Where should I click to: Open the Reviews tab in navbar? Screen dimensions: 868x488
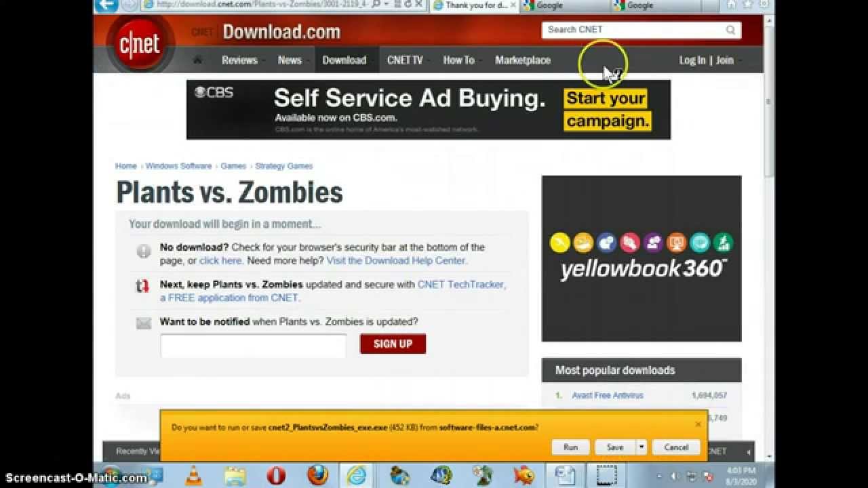coord(239,60)
